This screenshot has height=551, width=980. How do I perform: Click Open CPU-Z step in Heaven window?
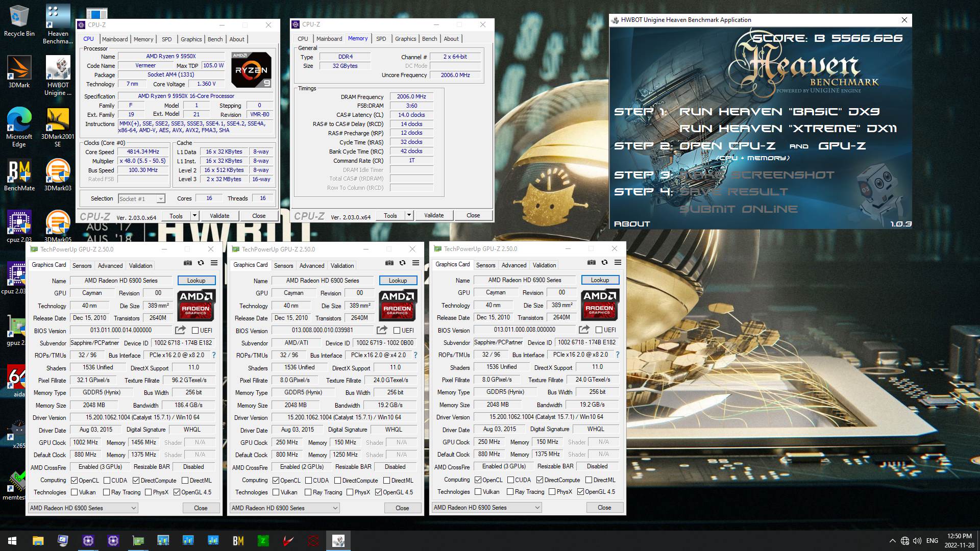point(727,146)
